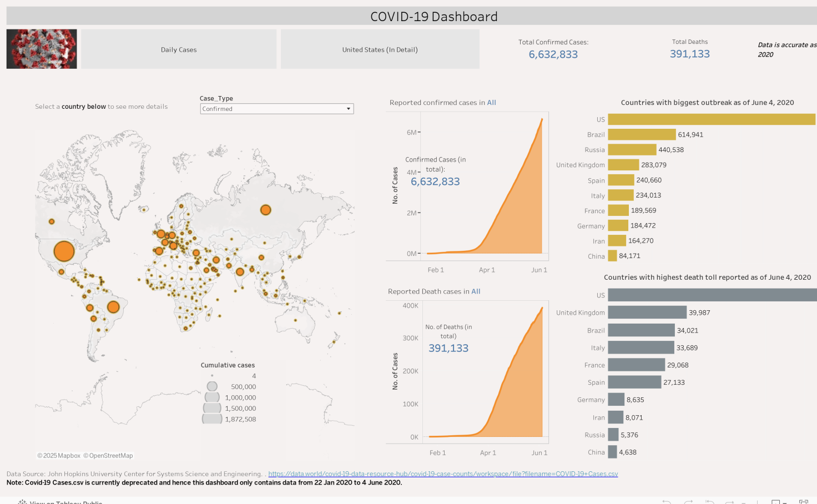The image size is (817, 504).
Task: Click the Germany label in death toll chart
Action: [591, 400]
